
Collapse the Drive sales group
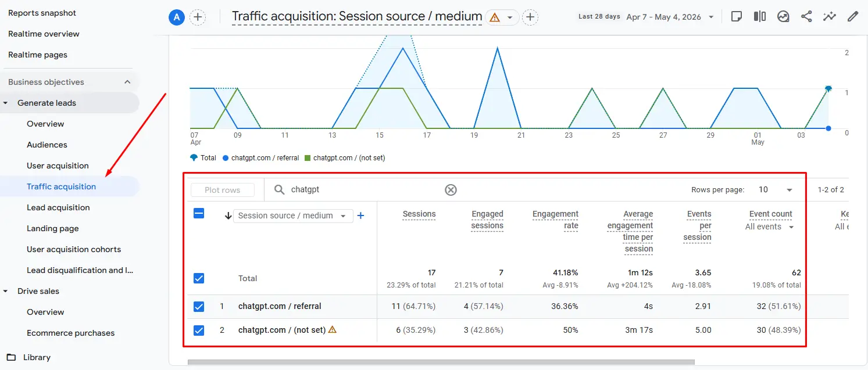tap(6, 291)
